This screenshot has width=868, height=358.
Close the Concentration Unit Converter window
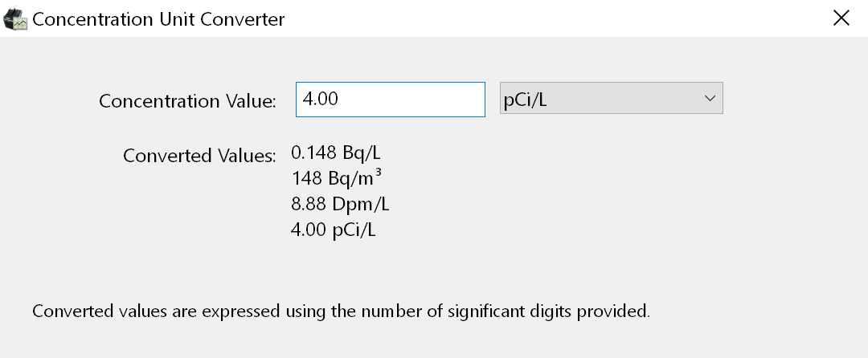(841, 18)
